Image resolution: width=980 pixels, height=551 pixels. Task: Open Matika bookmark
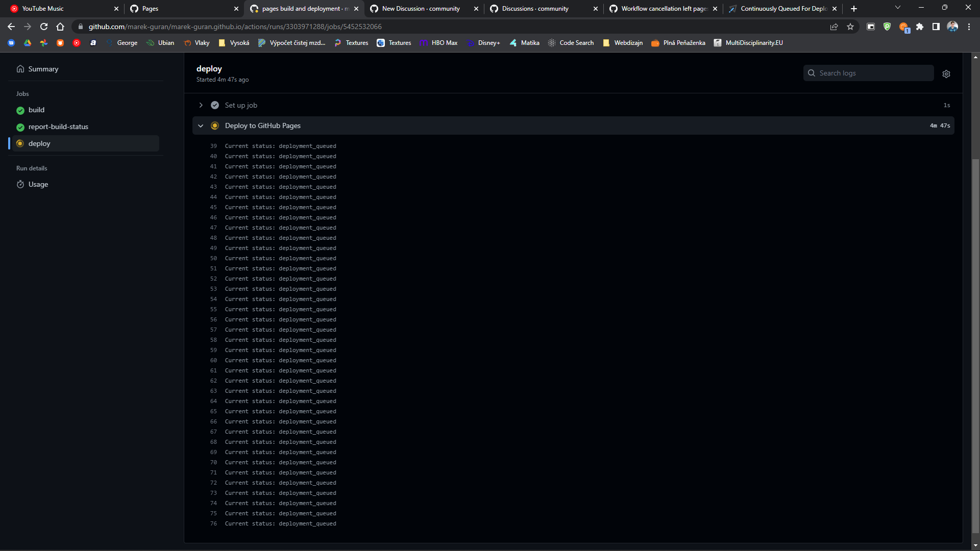(x=524, y=43)
